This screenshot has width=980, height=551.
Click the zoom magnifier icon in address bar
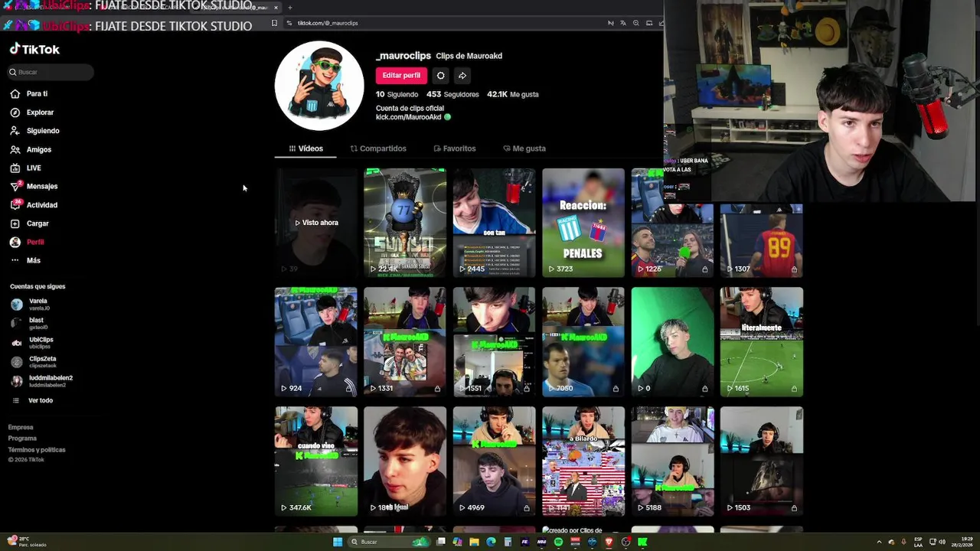635,23
